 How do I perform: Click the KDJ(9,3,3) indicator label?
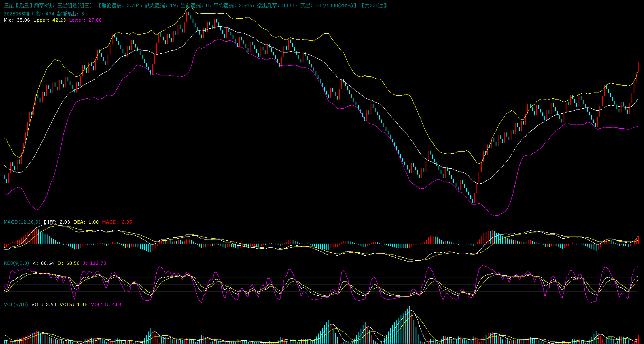pyautogui.click(x=17, y=263)
